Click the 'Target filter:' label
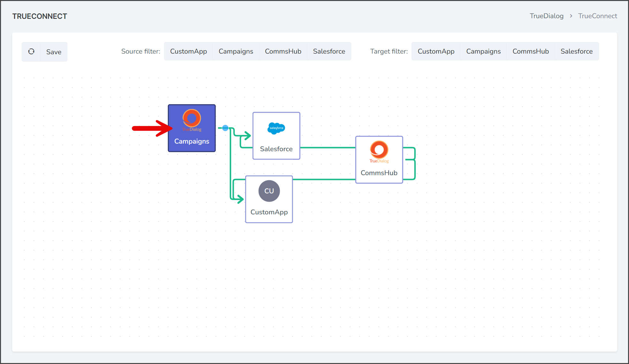The width and height of the screenshot is (629, 364). point(389,51)
